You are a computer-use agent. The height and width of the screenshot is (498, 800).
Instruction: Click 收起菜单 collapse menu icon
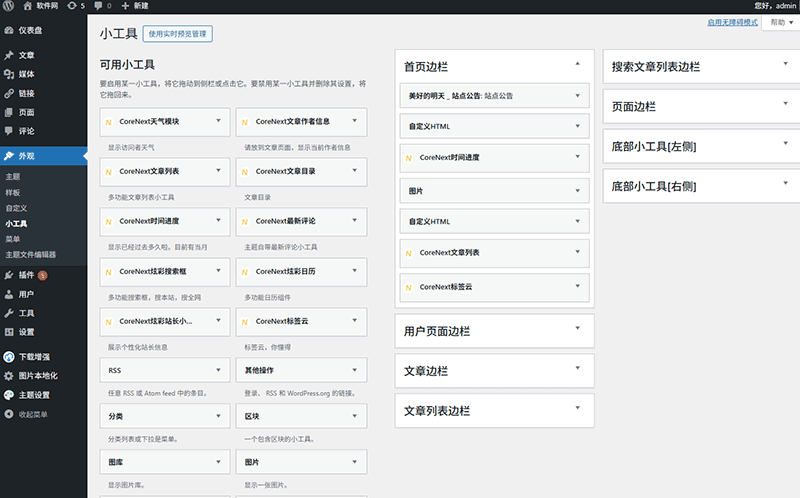coord(9,414)
